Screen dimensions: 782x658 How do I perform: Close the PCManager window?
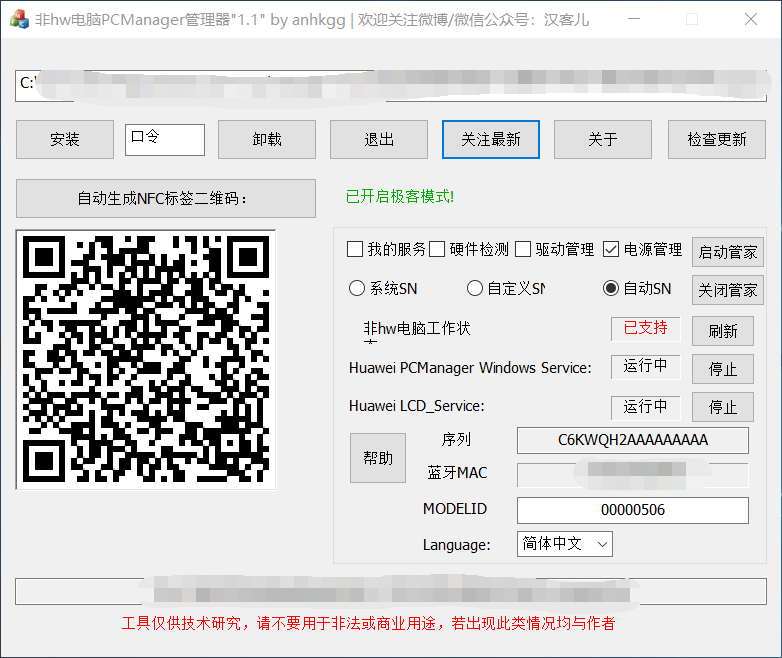click(751, 19)
